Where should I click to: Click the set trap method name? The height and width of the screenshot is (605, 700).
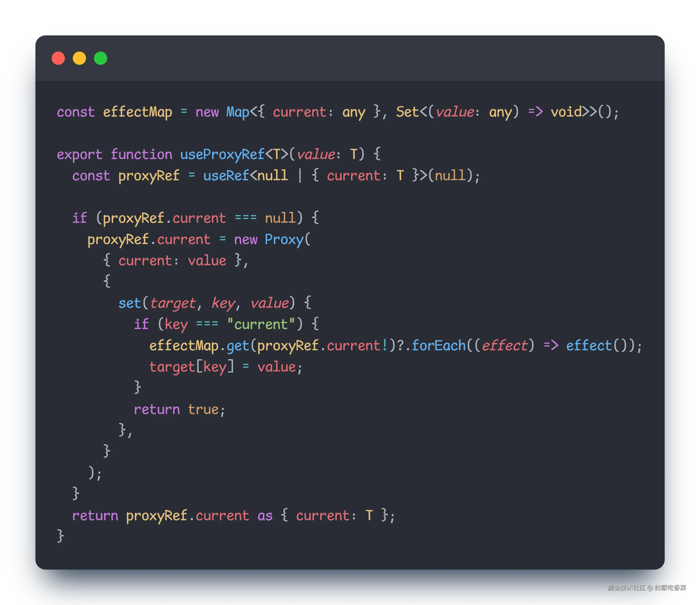(129, 303)
